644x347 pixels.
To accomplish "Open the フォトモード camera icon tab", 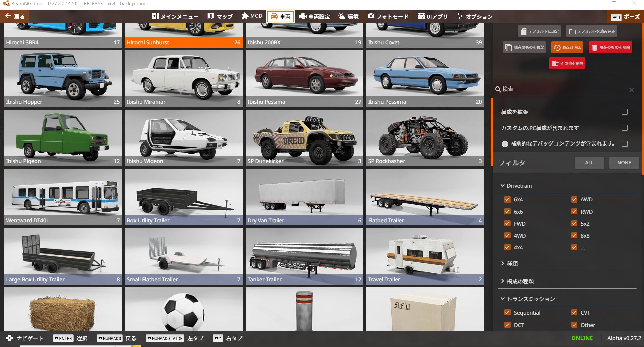I will coord(371,16).
